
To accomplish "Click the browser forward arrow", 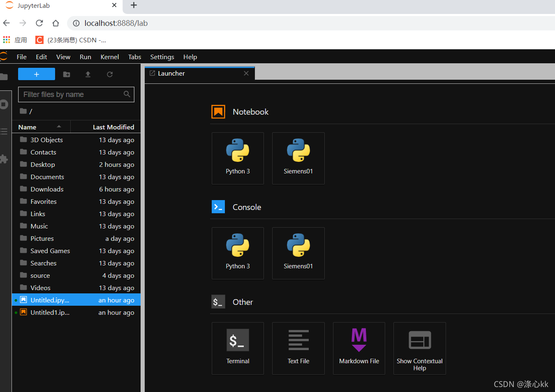I will (x=23, y=23).
